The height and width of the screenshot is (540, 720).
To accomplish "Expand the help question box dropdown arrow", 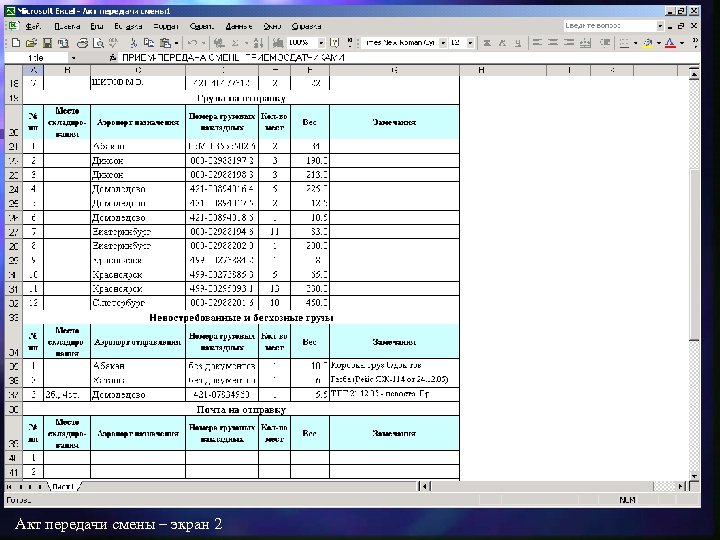I will pyautogui.click(x=660, y=26).
